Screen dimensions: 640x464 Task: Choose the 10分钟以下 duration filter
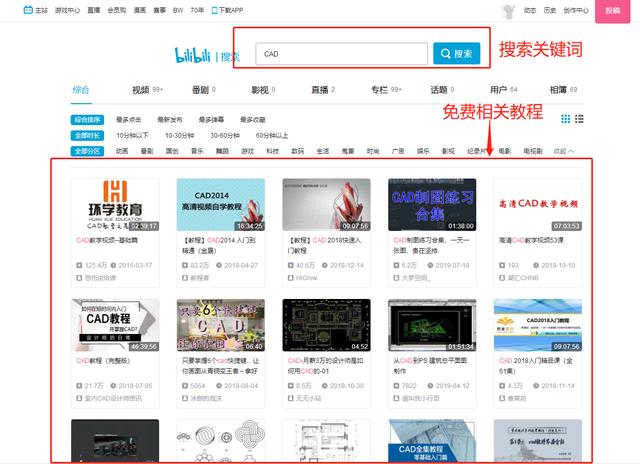pyautogui.click(x=132, y=135)
